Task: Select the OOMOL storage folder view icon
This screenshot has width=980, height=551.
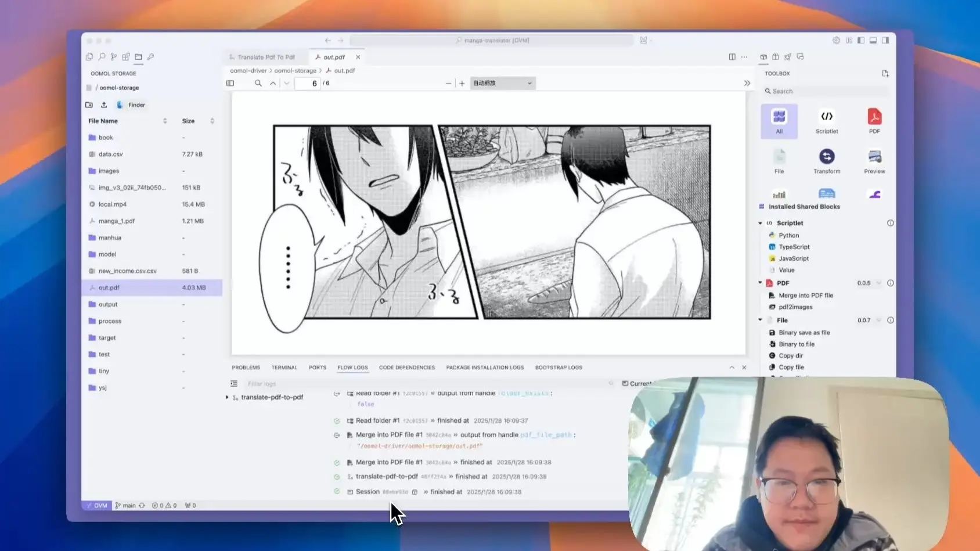Action: (x=138, y=57)
